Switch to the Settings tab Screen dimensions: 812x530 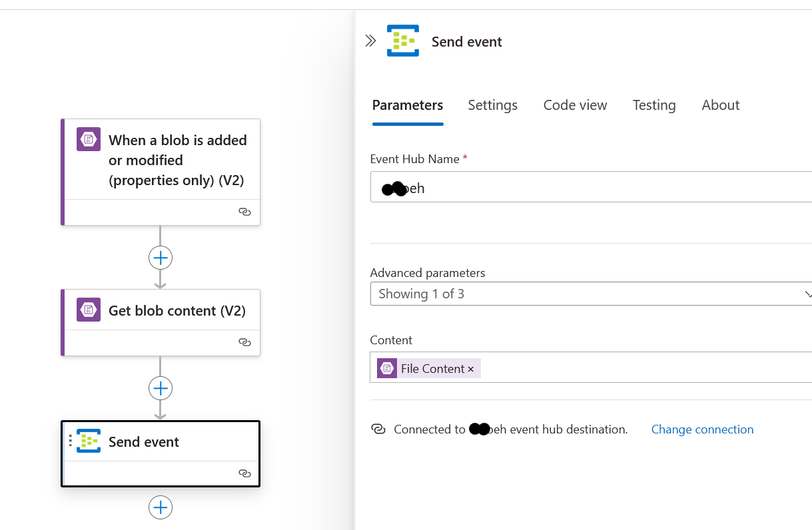492,105
